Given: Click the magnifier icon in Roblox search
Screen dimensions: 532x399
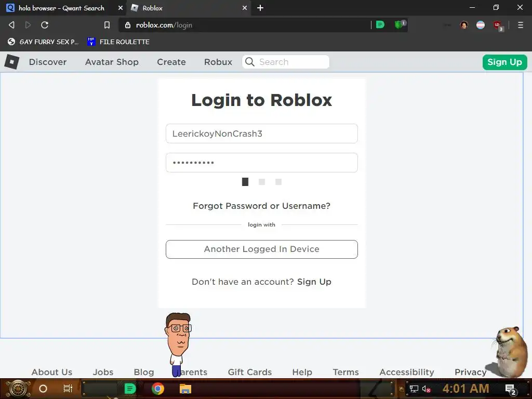Looking at the screenshot, I should pyautogui.click(x=250, y=62).
